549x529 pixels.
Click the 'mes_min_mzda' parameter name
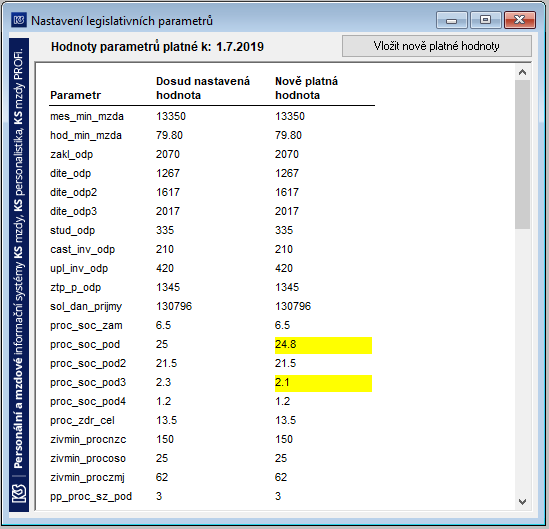[87, 117]
